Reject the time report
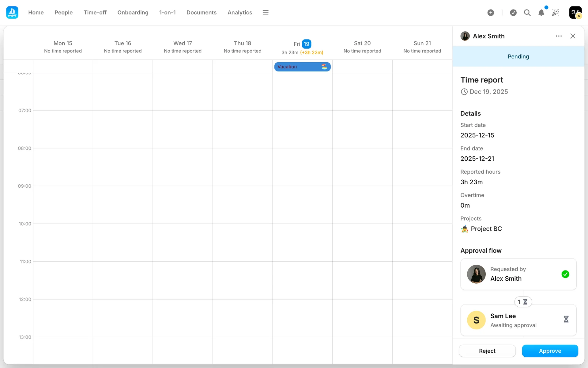The width and height of the screenshot is (588, 368). 487,351
